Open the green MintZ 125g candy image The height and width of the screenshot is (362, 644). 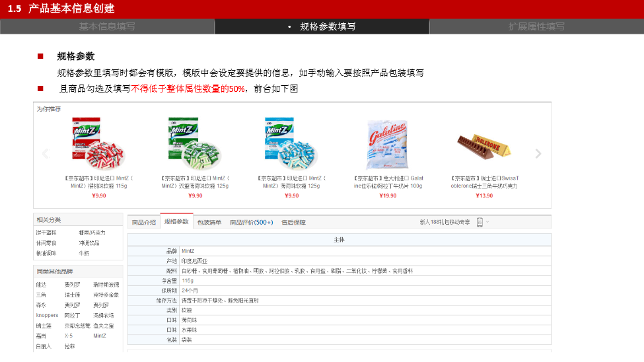pyautogui.click(x=195, y=143)
